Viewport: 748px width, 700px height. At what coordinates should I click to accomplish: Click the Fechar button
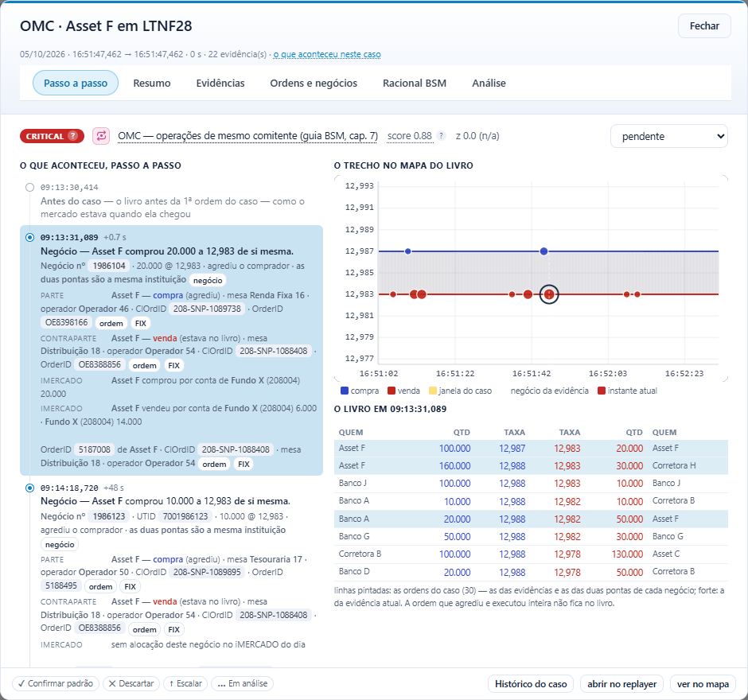click(x=704, y=25)
